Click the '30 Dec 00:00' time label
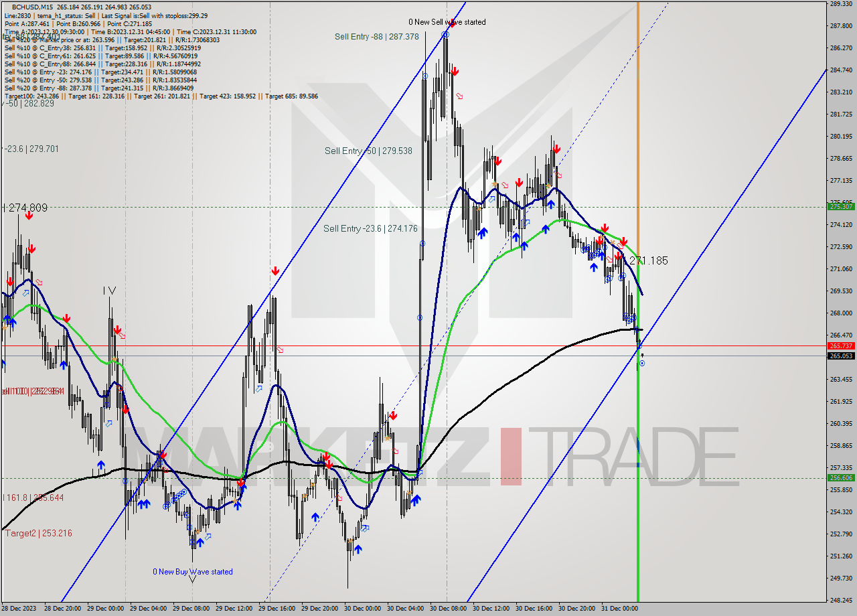This screenshot has width=857, height=616. (x=362, y=609)
